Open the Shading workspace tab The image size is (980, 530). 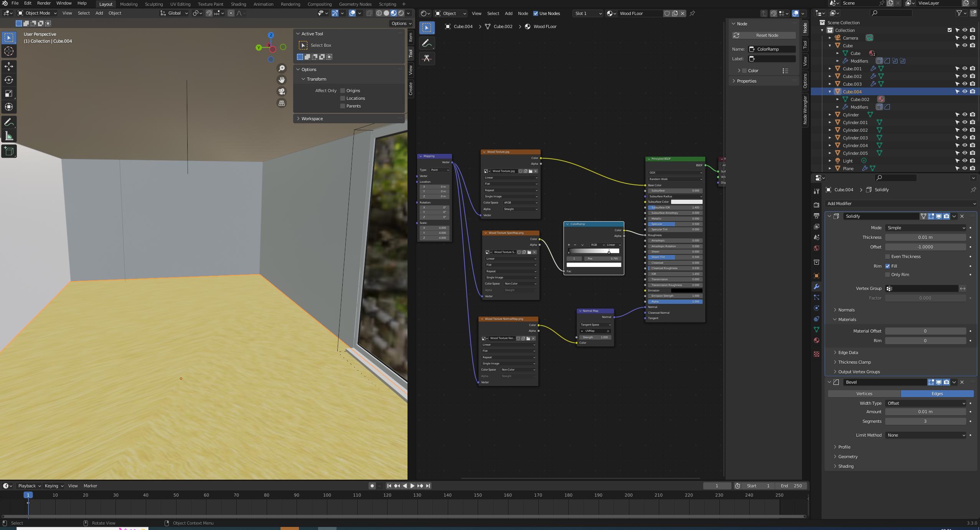coord(238,4)
